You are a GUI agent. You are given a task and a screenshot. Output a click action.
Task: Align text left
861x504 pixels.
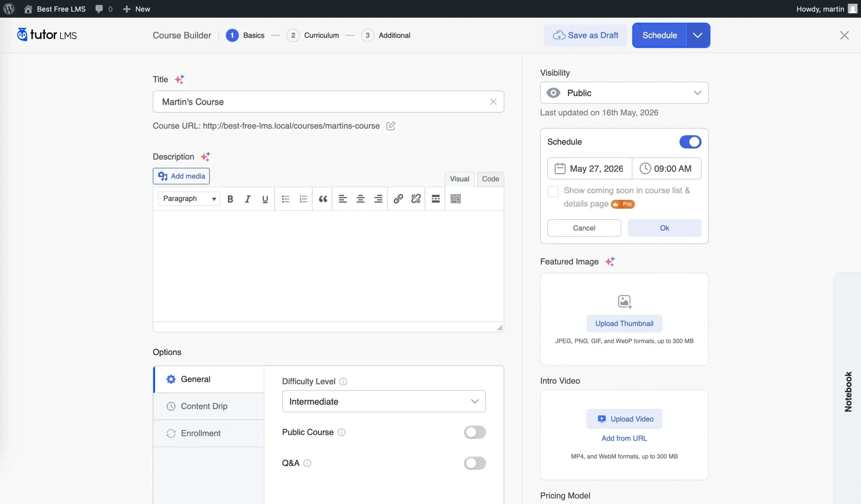pyautogui.click(x=343, y=199)
